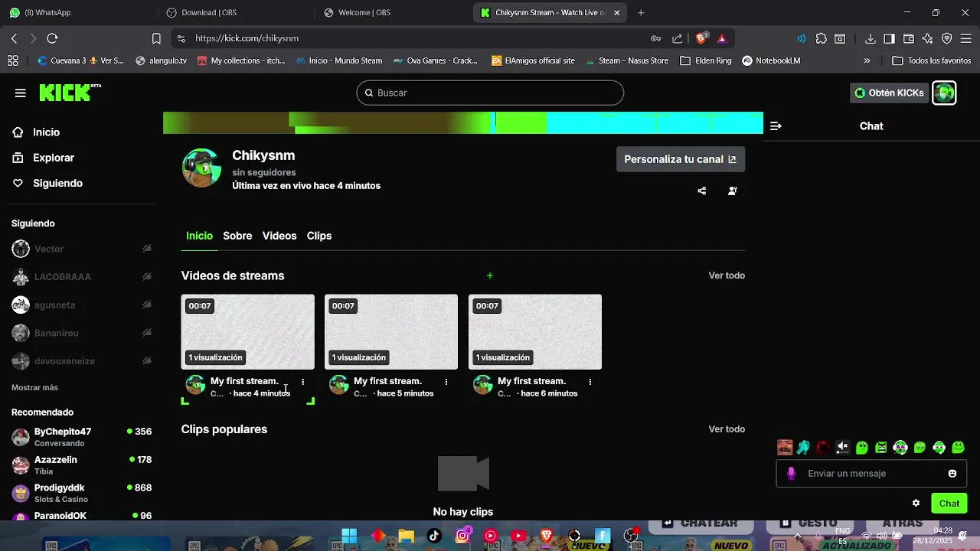Select the Inicio channel tab
The image size is (980, 551).
pos(199,236)
